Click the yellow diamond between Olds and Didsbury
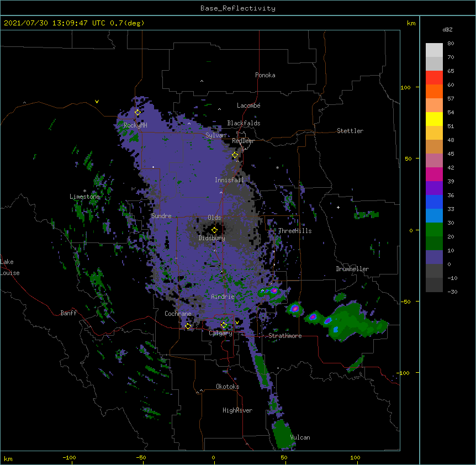Image resolution: width=476 pixels, height=465 pixels. click(214, 230)
